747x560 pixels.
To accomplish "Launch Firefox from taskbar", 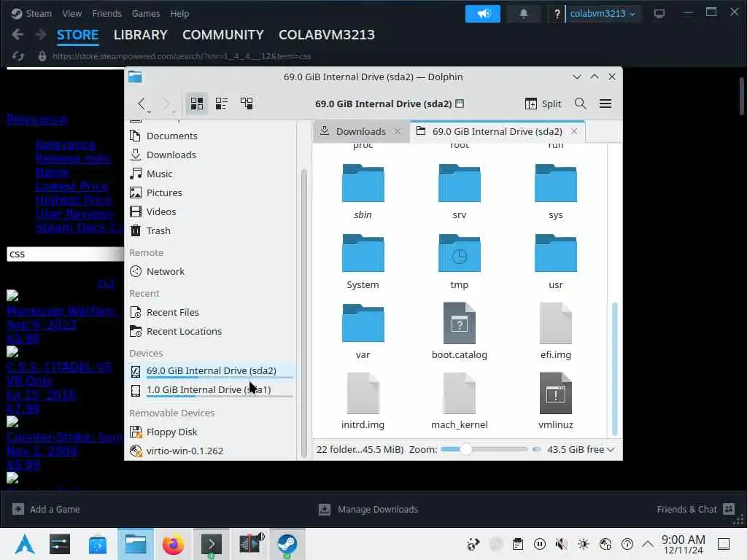I will click(174, 544).
